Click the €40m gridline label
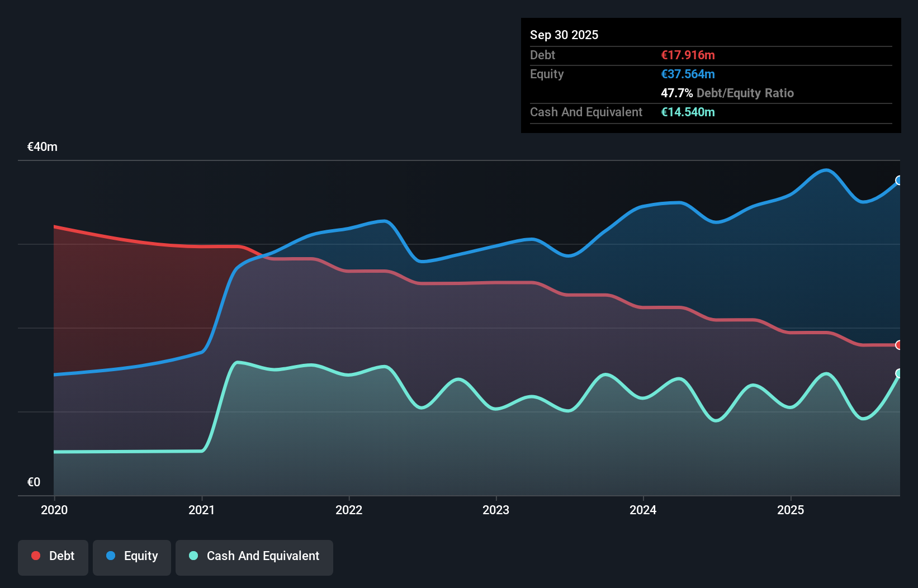The height and width of the screenshot is (588, 918). [41, 146]
